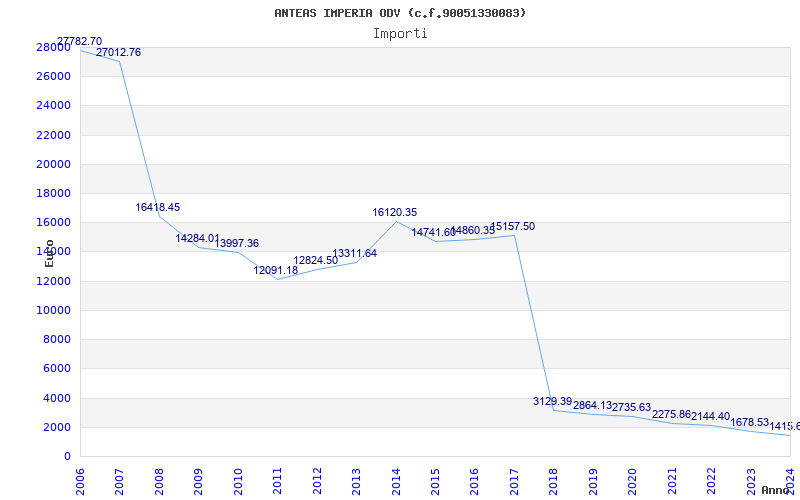Click x-axis year 2021

(671, 482)
